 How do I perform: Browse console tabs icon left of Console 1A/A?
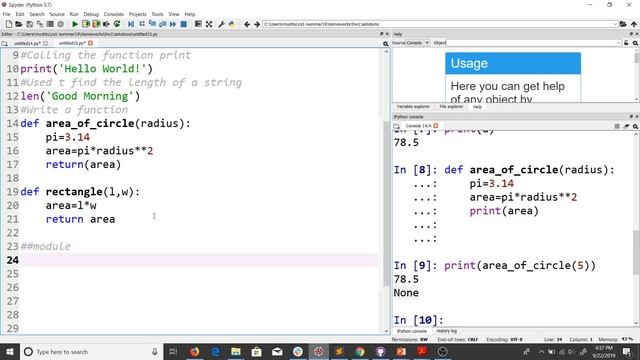[x=396, y=126]
